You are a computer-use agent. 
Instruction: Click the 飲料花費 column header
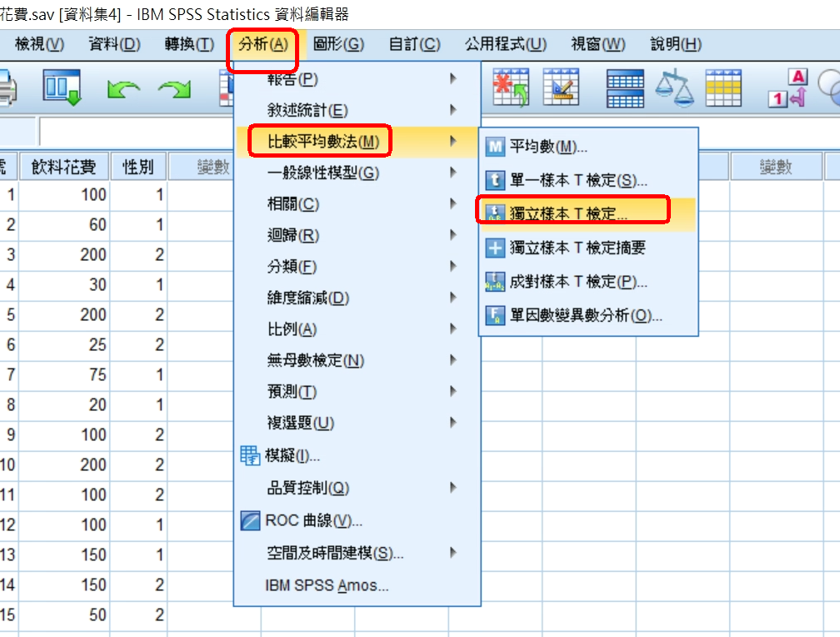[64, 168]
